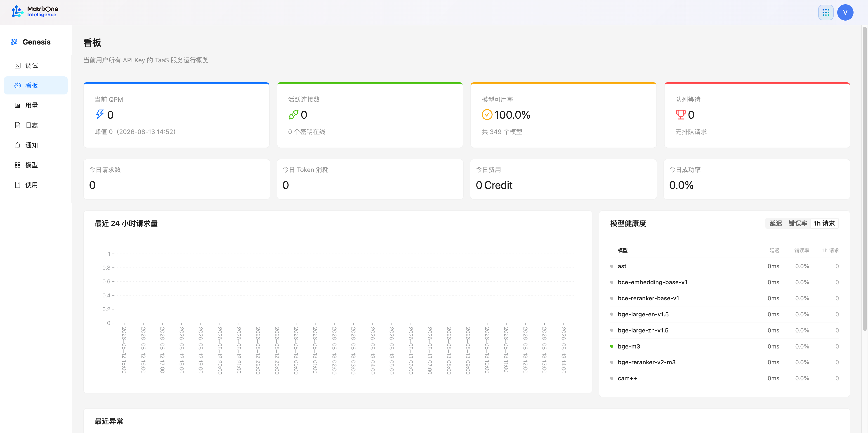Image resolution: width=868 pixels, height=433 pixels.
Task: Click the 错误率 column header in health table
Action: [802, 250]
